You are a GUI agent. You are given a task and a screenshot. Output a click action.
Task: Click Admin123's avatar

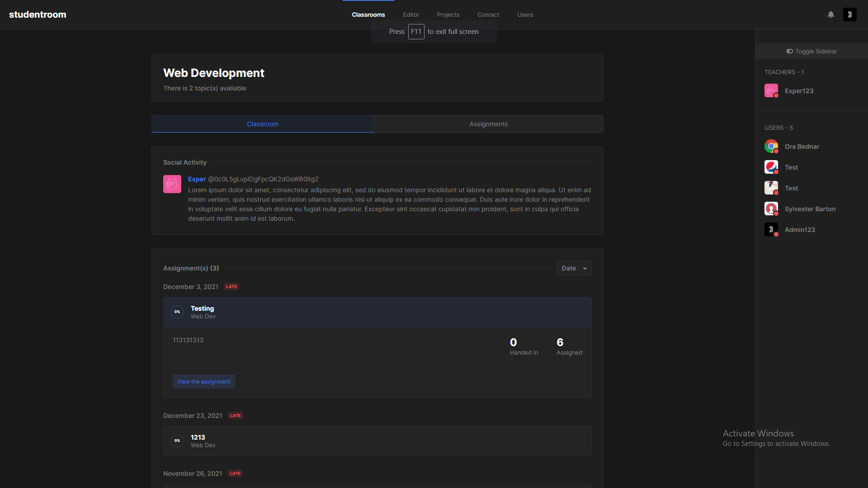pyautogui.click(x=771, y=229)
